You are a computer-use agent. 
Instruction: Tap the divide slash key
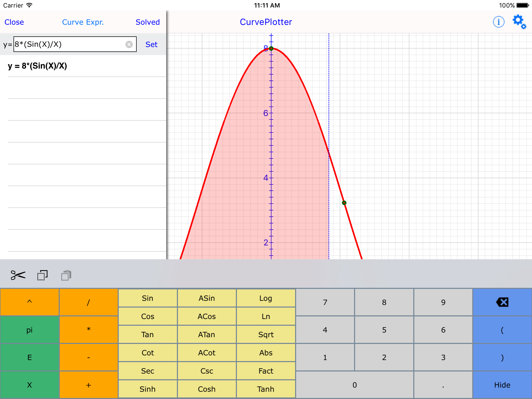(x=89, y=302)
